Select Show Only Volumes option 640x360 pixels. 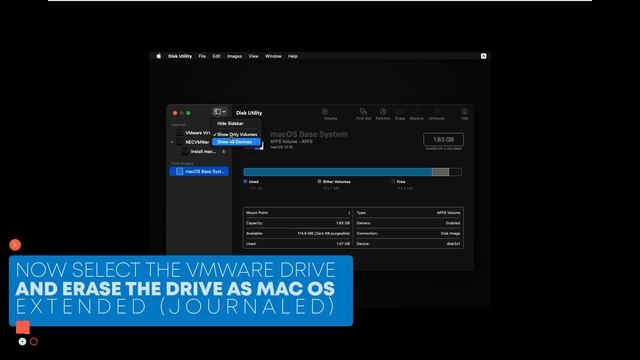point(236,134)
